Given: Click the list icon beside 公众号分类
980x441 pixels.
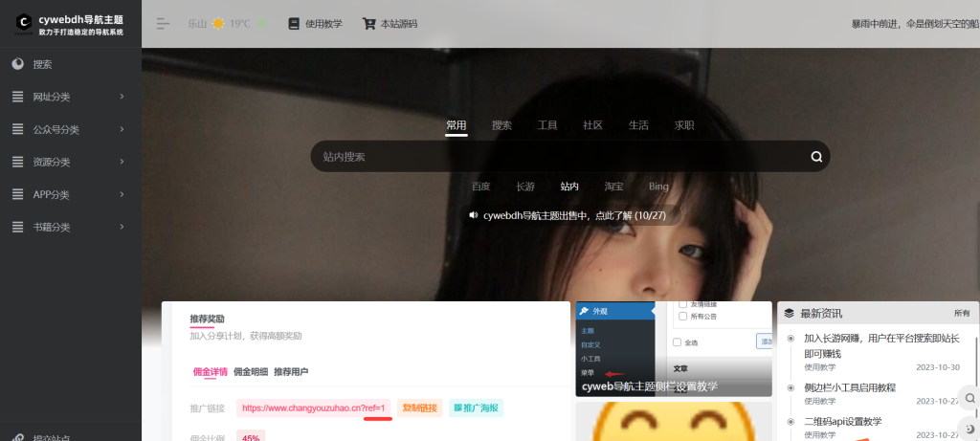Looking at the screenshot, I should click(18, 129).
